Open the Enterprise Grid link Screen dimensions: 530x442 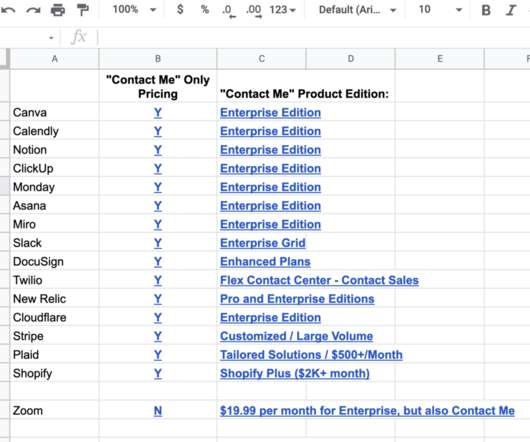(x=263, y=243)
